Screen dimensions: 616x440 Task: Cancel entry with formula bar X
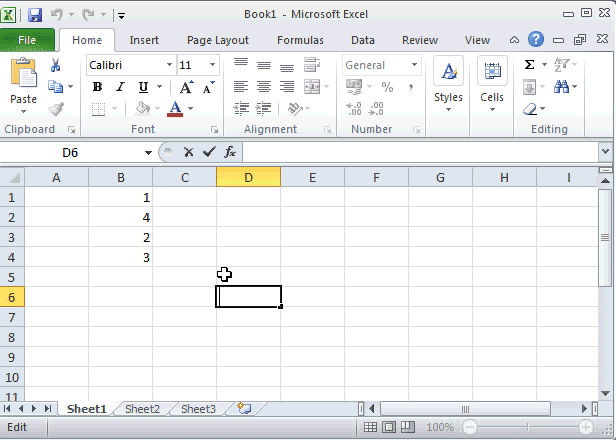(188, 152)
